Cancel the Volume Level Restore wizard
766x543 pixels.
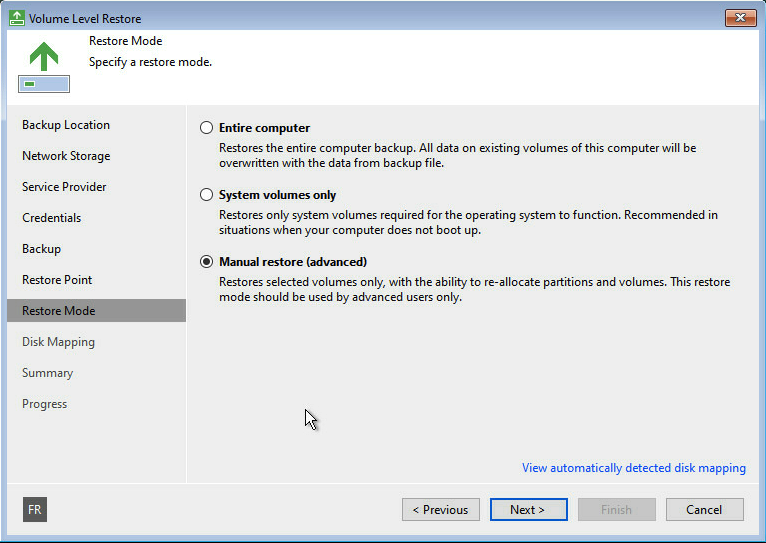pyautogui.click(x=704, y=510)
